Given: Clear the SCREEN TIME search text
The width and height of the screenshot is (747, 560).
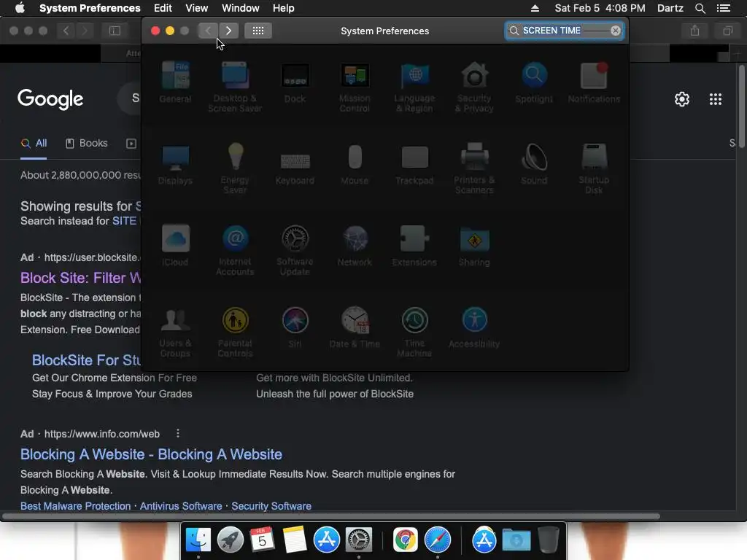Looking at the screenshot, I should pyautogui.click(x=616, y=31).
